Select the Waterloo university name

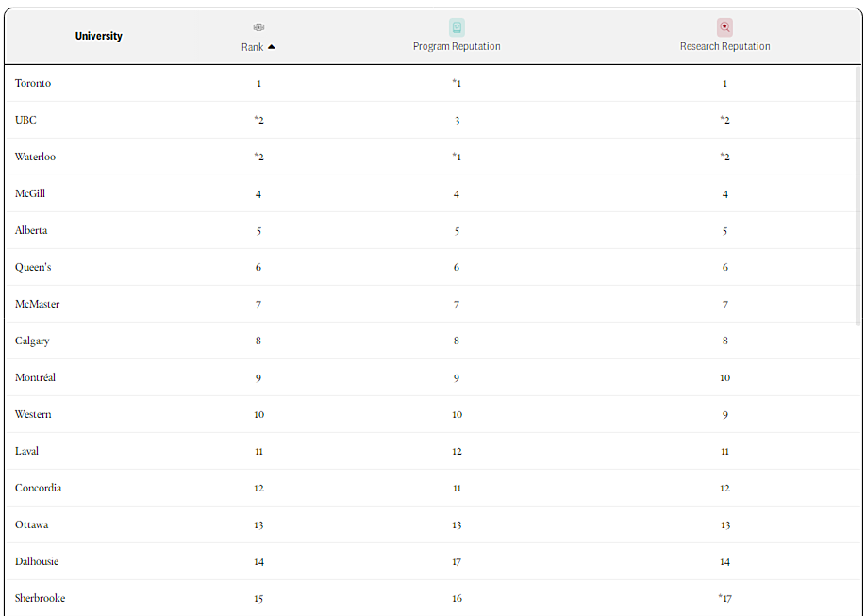pyautogui.click(x=35, y=157)
